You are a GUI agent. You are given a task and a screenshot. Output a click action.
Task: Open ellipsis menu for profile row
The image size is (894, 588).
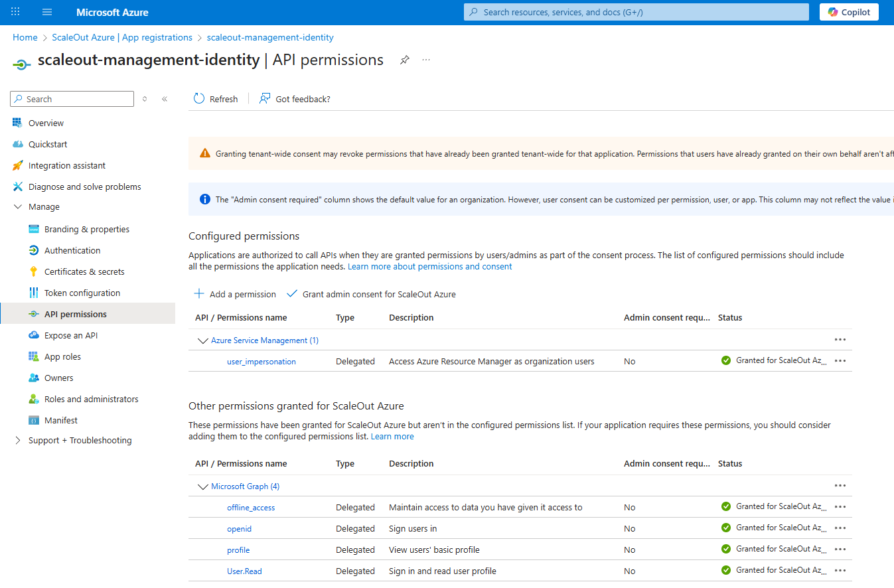click(x=840, y=549)
